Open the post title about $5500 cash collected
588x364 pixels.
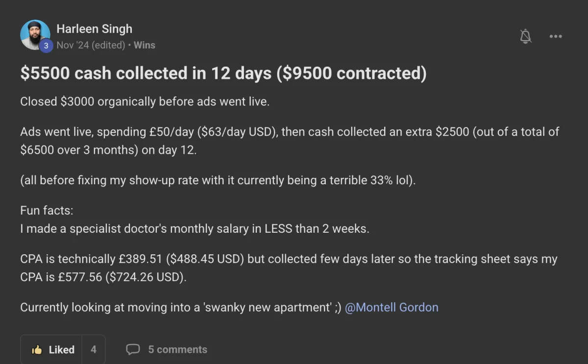(x=223, y=73)
